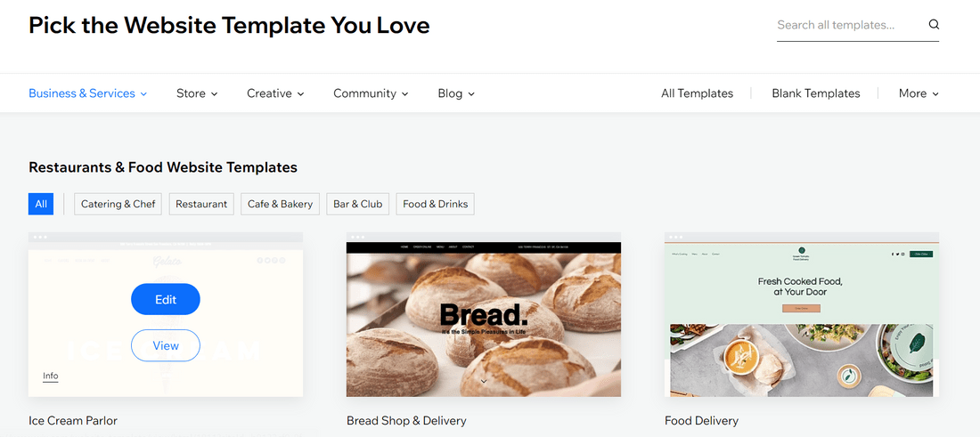Open the Store category dropdown
Screen dimensions: 980x437
(197, 93)
